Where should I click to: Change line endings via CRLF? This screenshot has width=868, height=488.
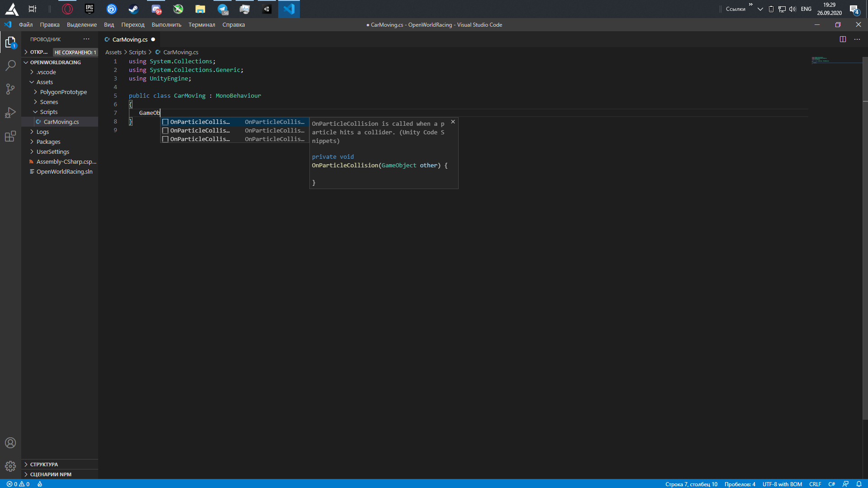point(815,484)
